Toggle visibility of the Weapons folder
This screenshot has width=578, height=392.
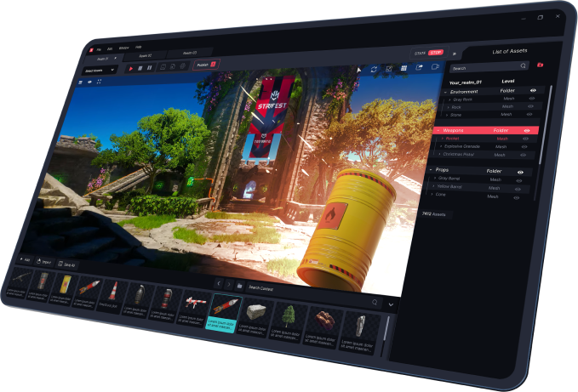[526, 130]
